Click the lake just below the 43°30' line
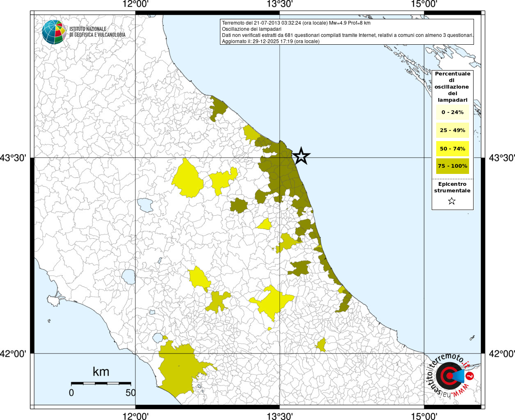This screenshot has width=515, height=420. click(145, 205)
